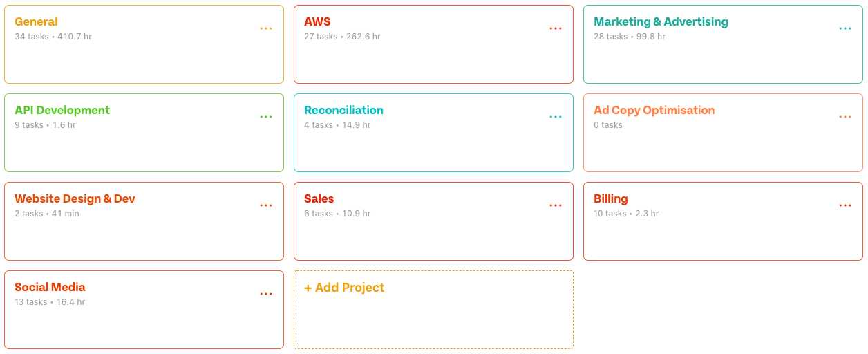Open the Ad Copy Optimisation three-dot menu

point(845,117)
